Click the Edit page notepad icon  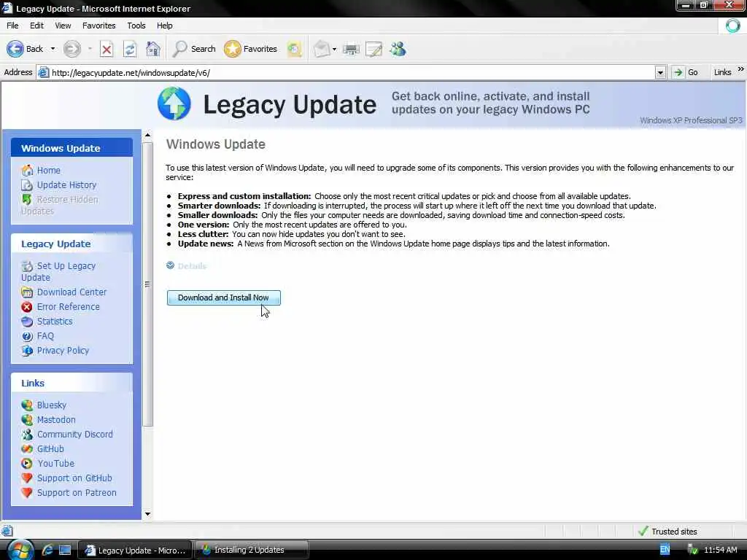pyautogui.click(x=374, y=49)
